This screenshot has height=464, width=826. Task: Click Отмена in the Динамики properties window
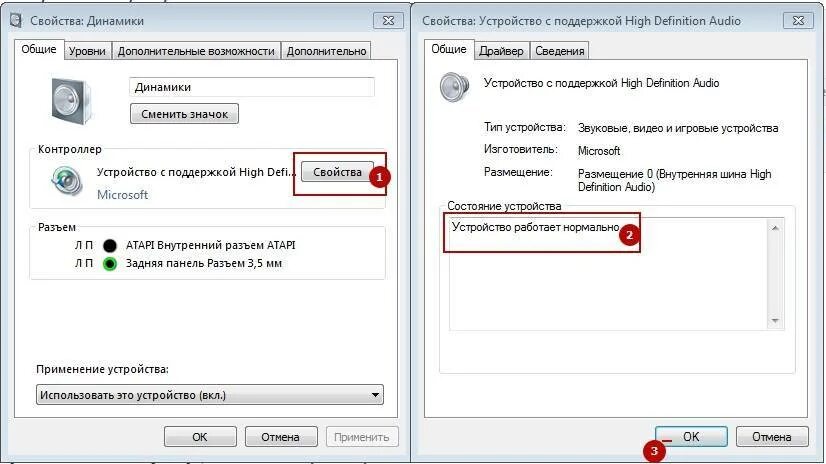(x=281, y=437)
